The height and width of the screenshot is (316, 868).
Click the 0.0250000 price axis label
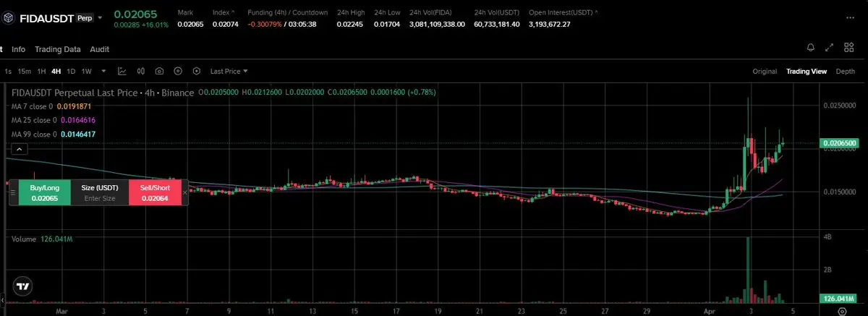click(x=839, y=106)
